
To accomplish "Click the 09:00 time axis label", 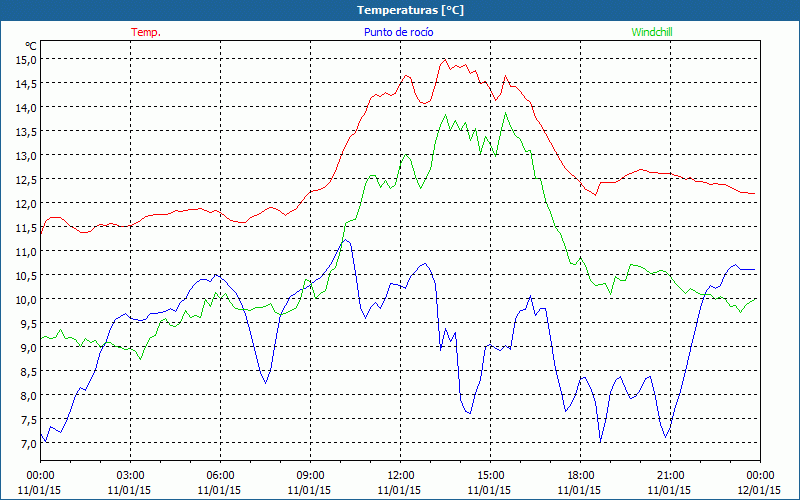I will coord(310,476).
